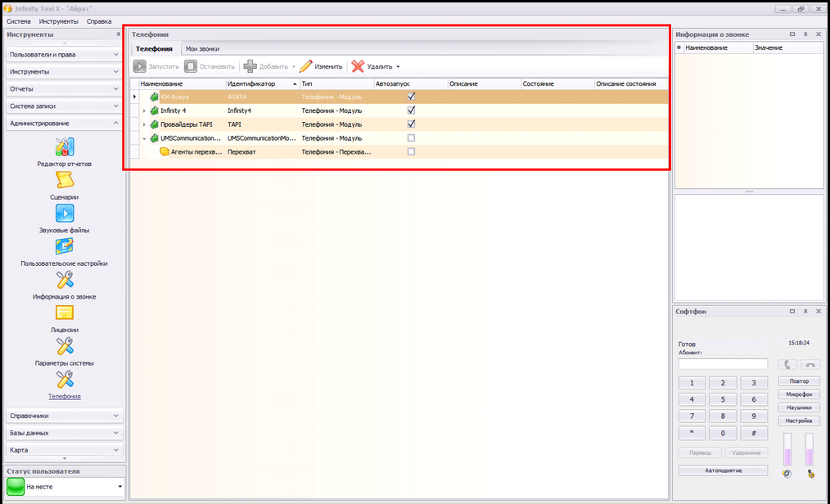This screenshot has width=830, height=504.
Task: Select the Телефония tab
Action: point(154,48)
